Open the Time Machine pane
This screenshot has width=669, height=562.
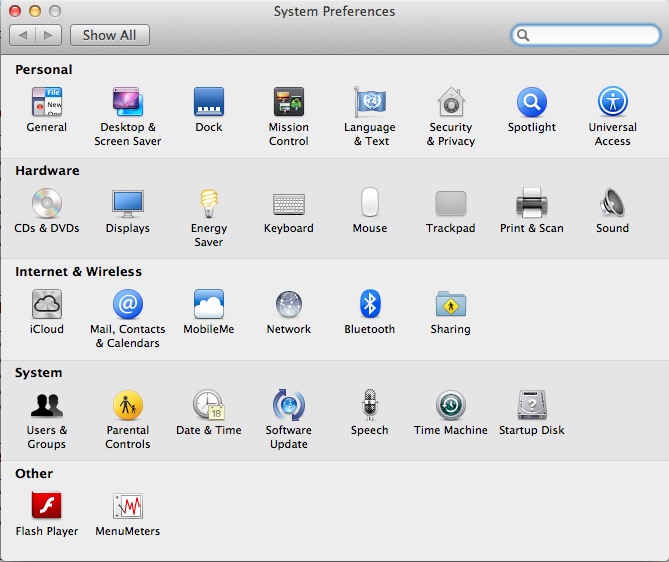(x=451, y=406)
